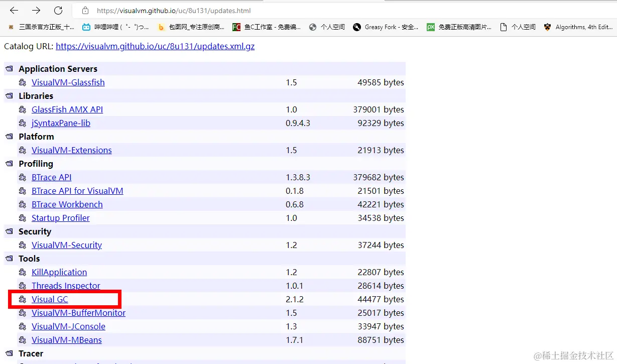Click the Profiling category icon
The height and width of the screenshot is (364, 617).
click(x=10, y=164)
